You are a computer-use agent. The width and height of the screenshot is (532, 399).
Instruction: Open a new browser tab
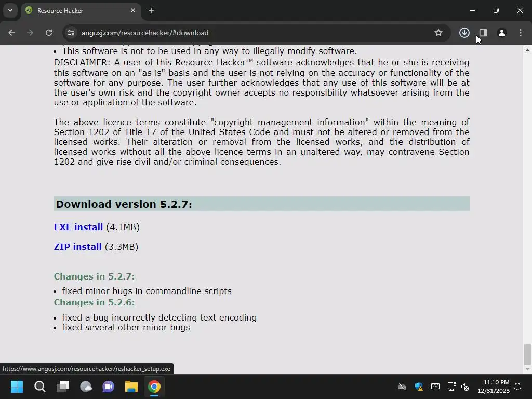[x=152, y=10]
